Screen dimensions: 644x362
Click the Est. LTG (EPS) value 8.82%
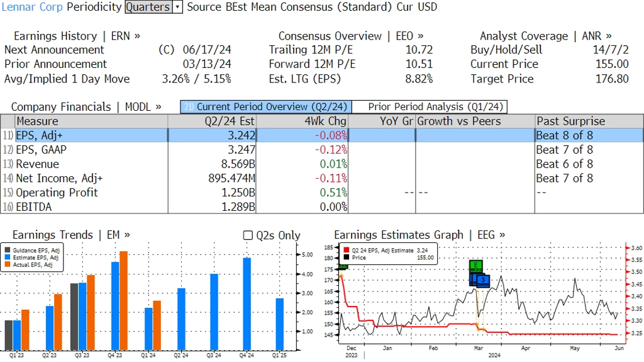click(419, 79)
